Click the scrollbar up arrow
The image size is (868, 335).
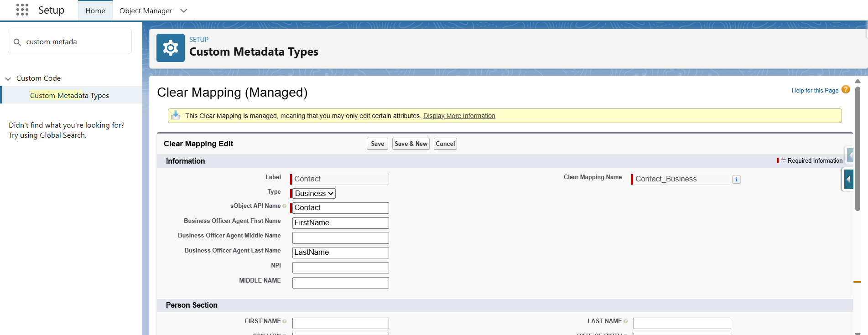858,81
